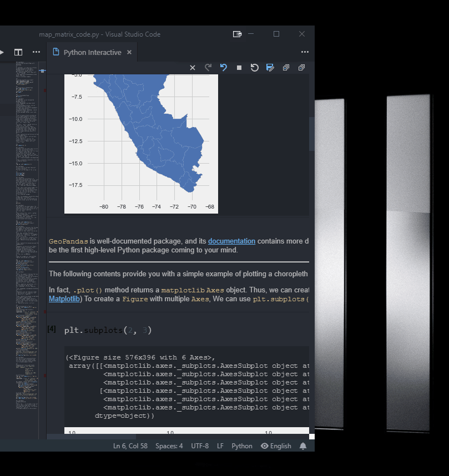Screen dimensions: 449x476
Task: Expand all cell inputs
Action: (x=286, y=68)
